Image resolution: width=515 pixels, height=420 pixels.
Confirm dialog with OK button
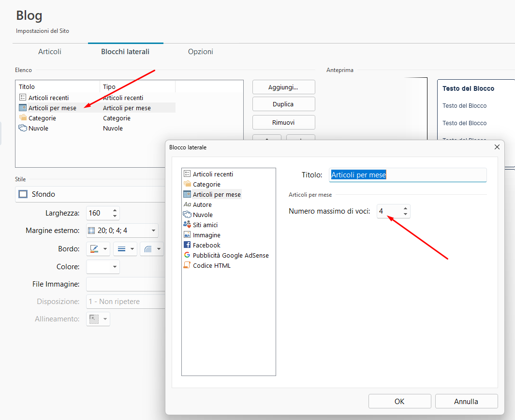pos(399,401)
